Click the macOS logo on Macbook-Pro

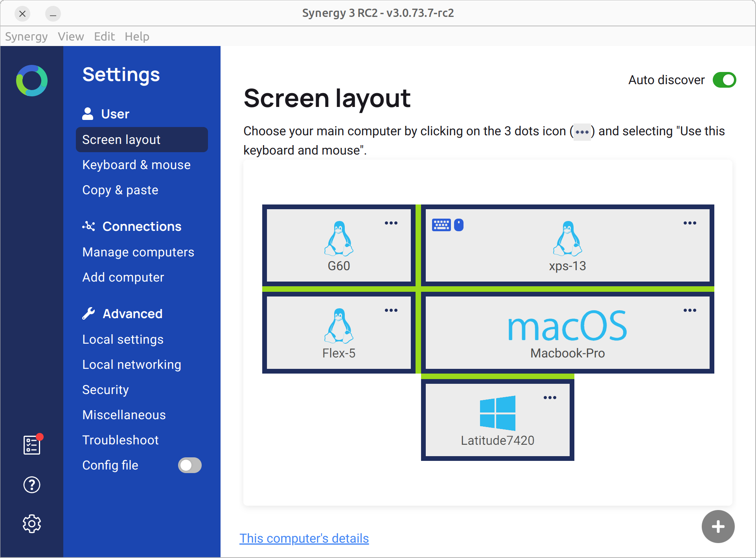[567, 325]
